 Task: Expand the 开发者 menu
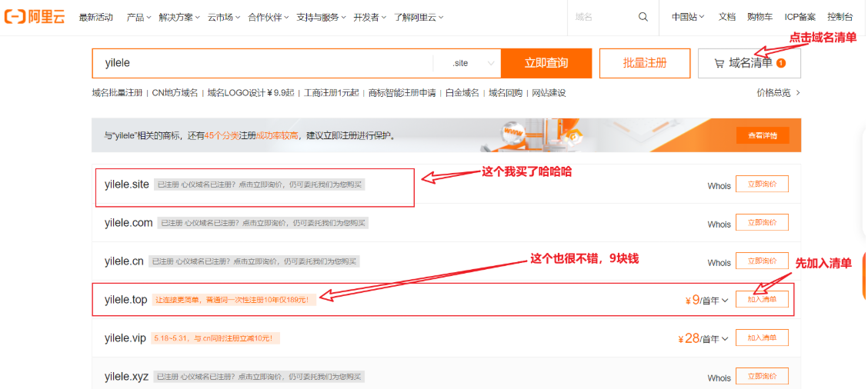point(370,17)
